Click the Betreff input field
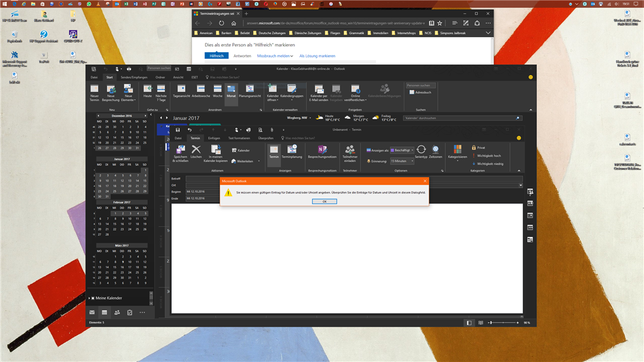This screenshot has width=644, height=362. tap(354, 178)
